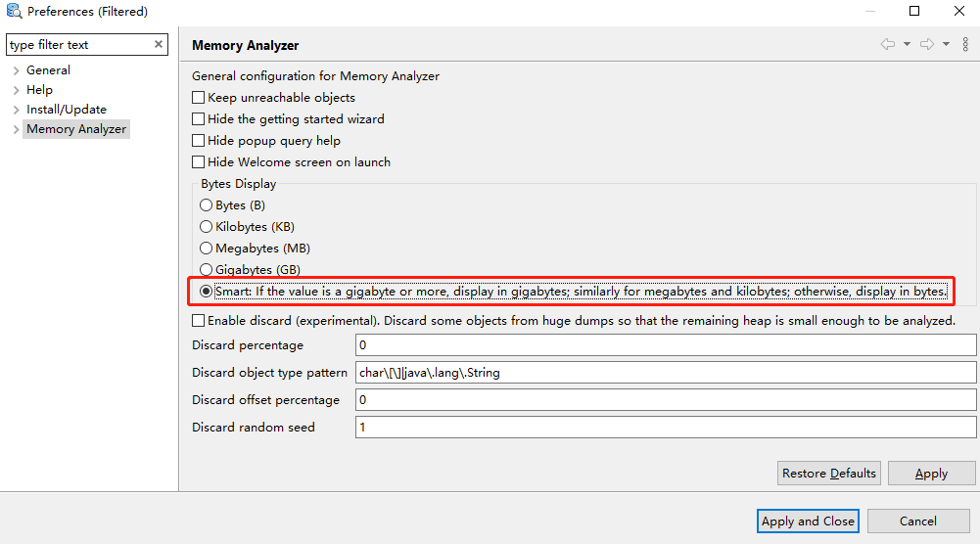
Task: Open the back history dropdown arrow
Action: coord(907,44)
